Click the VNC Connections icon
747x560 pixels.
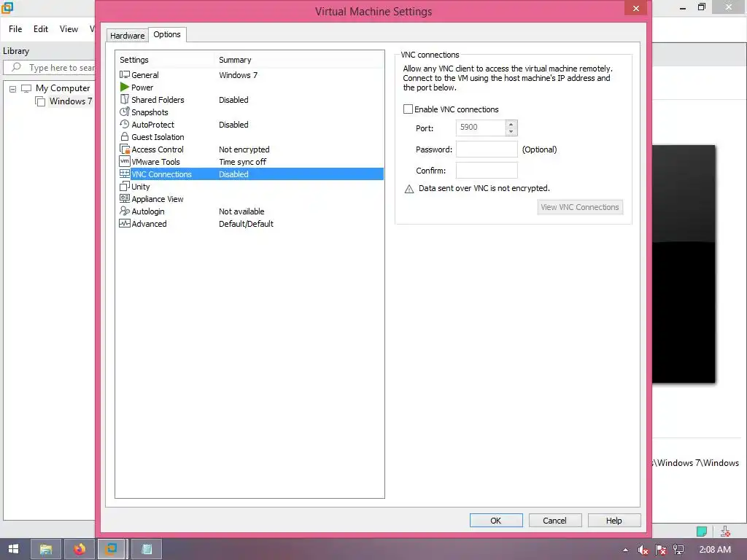point(124,174)
